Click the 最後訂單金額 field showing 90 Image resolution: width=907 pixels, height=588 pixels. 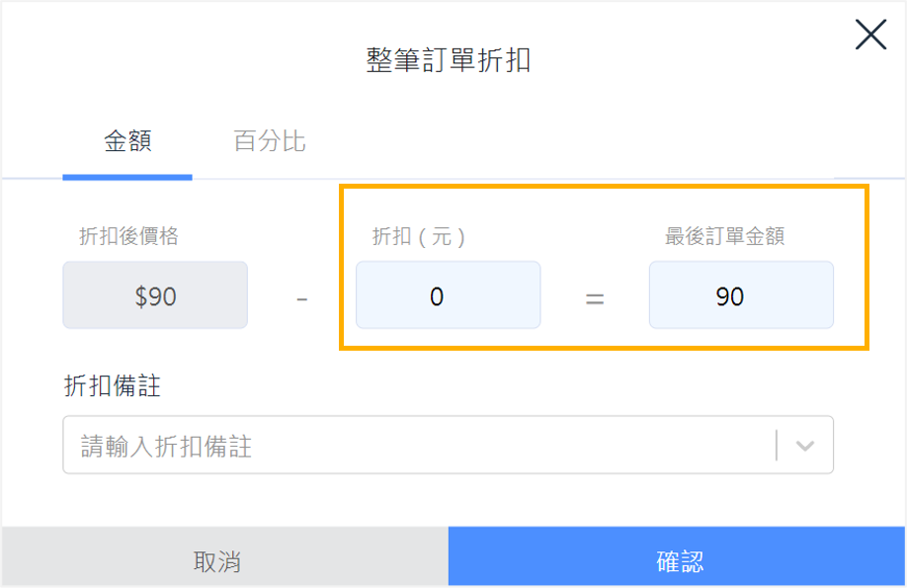tap(741, 295)
